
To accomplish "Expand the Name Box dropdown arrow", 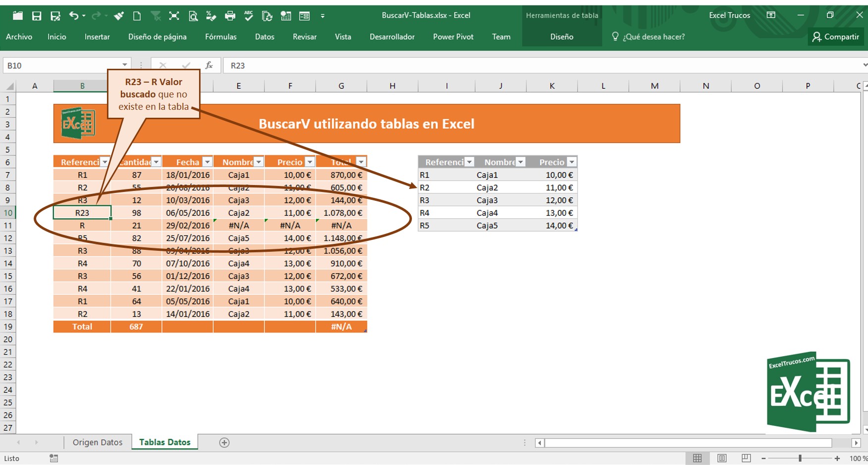I will click(125, 65).
